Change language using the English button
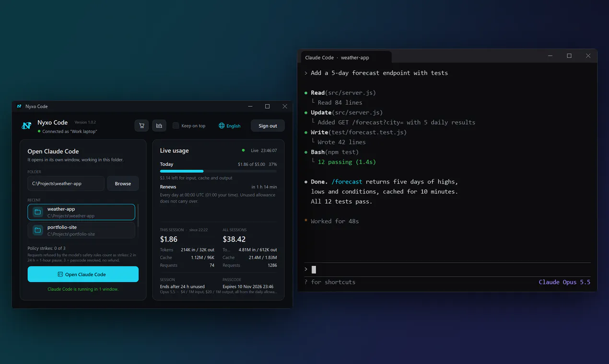 [x=230, y=126]
